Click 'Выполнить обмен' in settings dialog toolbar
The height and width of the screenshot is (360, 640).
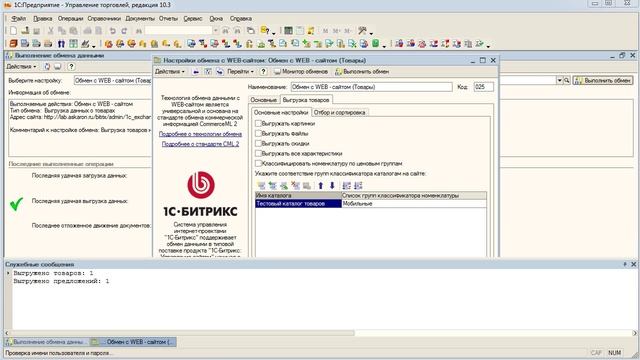coord(362,71)
